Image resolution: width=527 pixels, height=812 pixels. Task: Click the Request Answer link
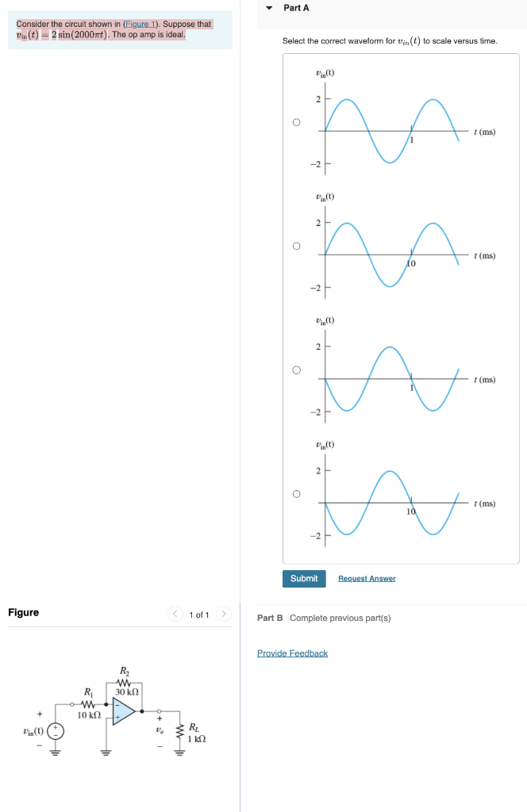click(366, 578)
